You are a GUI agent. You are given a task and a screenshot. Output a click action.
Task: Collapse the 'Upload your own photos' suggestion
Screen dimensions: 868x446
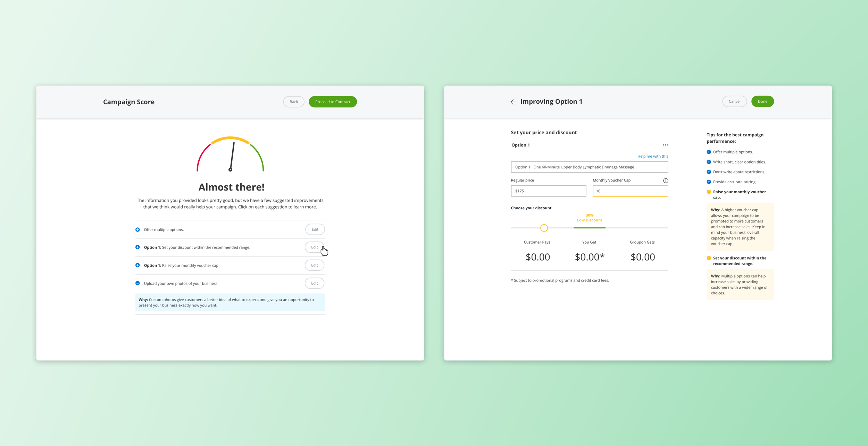(x=137, y=283)
